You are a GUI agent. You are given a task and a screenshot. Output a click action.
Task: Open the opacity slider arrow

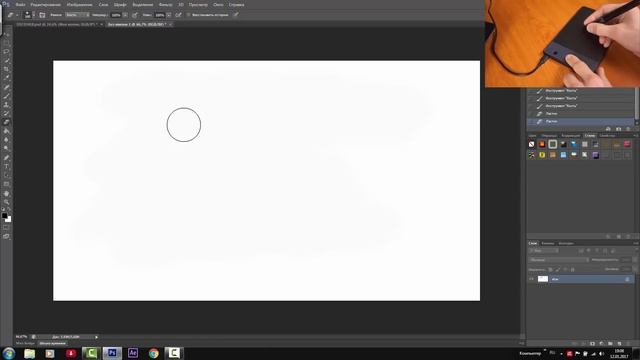pyautogui.click(x=125, y=15)
